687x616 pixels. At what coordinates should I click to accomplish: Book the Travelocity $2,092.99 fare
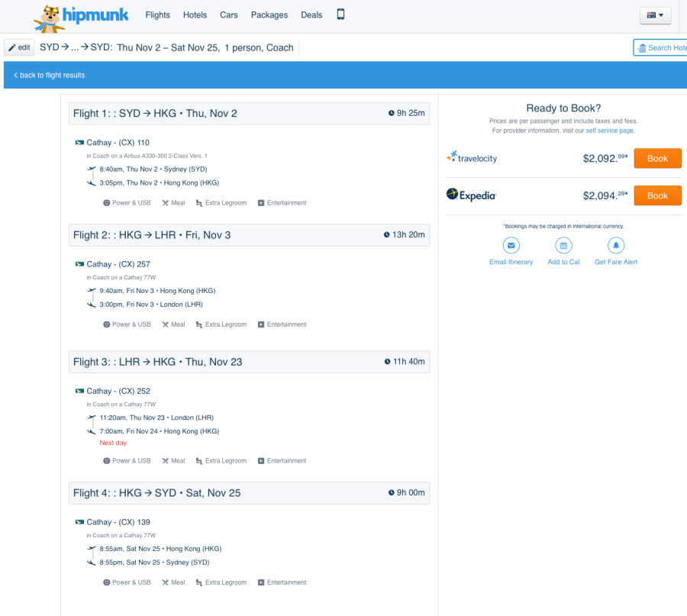(x=656, y=158)
